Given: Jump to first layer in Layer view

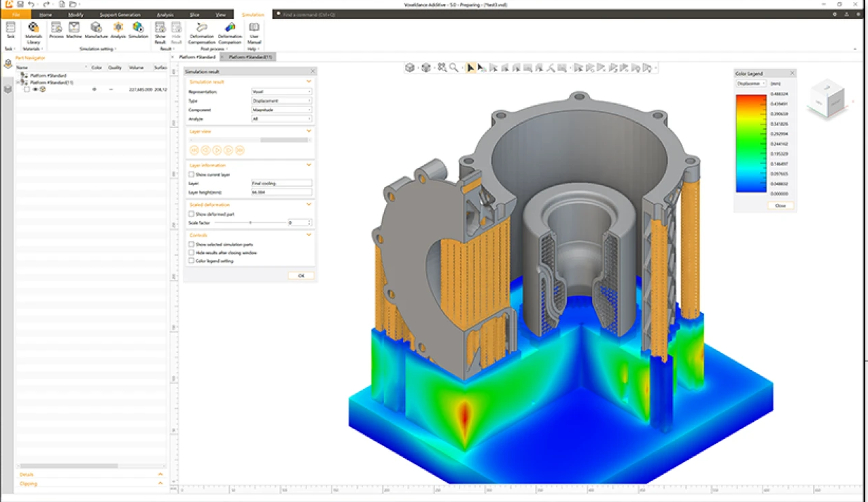Looking at the screenshot, I should [x=194, y=150].
